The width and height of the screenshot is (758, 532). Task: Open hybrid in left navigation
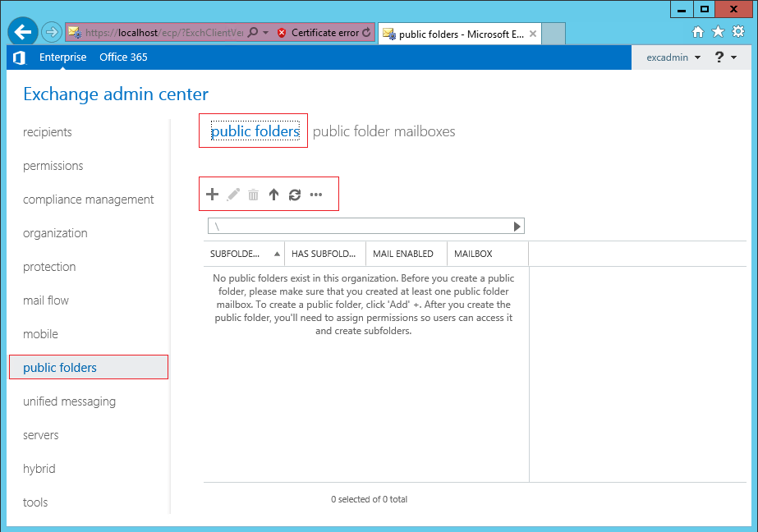pos(39,469)
